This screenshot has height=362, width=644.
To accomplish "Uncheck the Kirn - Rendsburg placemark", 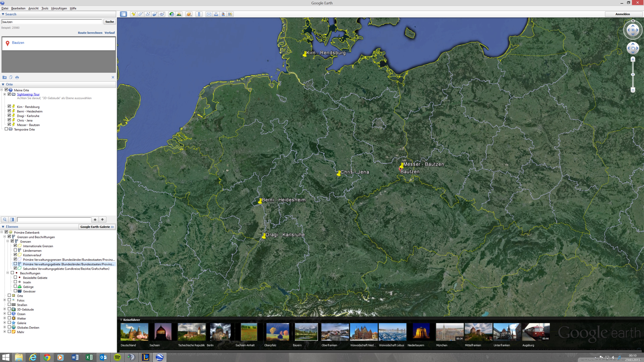I will point(9,106).
